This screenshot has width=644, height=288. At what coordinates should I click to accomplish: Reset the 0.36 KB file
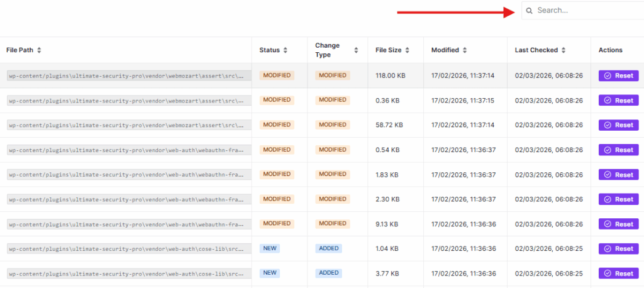[x=618, y=100]
